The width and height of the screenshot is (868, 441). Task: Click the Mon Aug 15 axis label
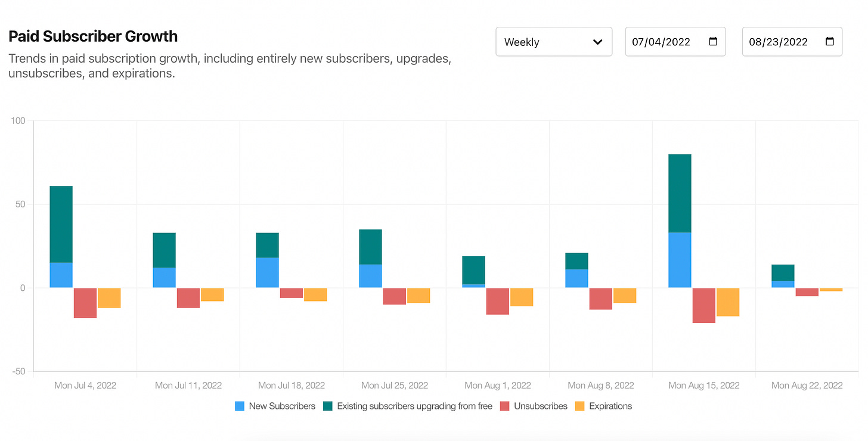[703, 385]
